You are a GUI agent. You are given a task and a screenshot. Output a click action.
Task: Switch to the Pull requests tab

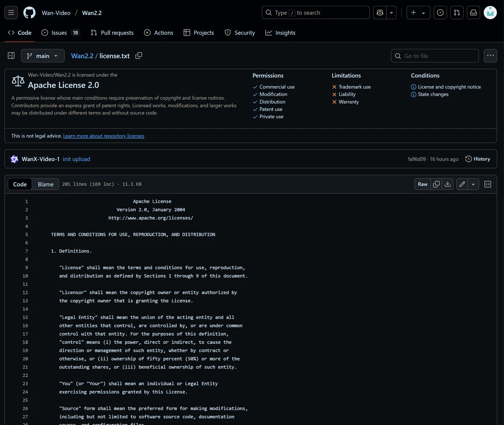[x=112, y=33]
